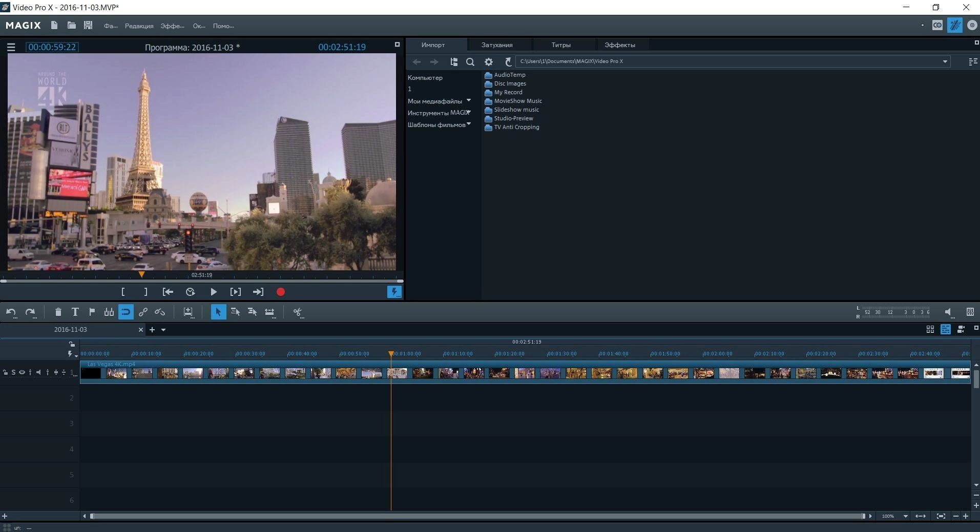Screen dimensions: 980x532
Task: Open media pool options gear icon
Action: tap(489, 62)
